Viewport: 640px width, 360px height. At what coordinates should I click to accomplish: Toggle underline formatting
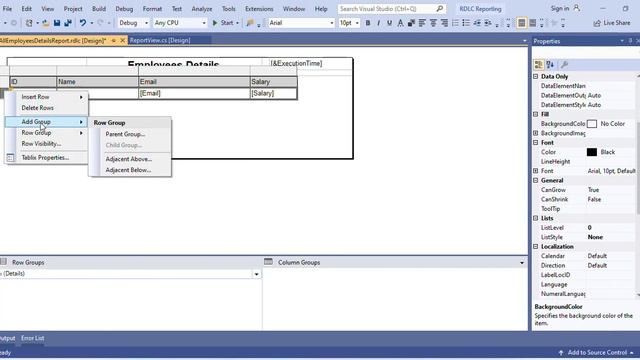coord(389,23)
